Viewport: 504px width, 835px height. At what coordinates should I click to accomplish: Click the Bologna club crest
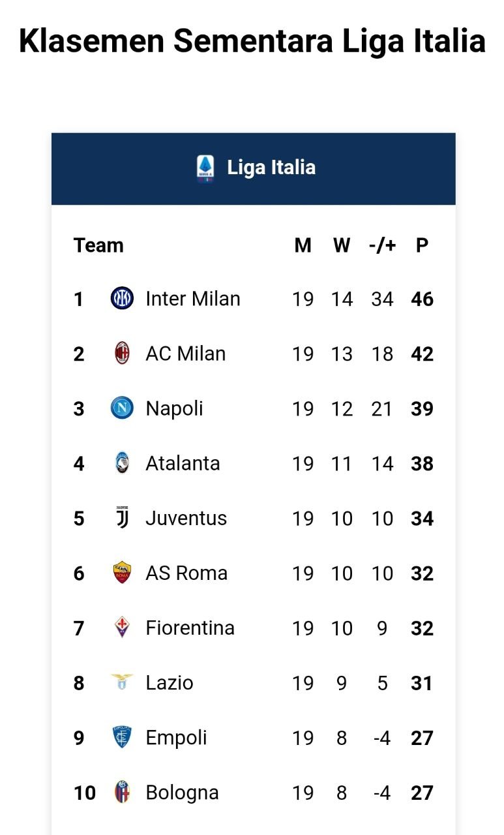tap(122, 792)
